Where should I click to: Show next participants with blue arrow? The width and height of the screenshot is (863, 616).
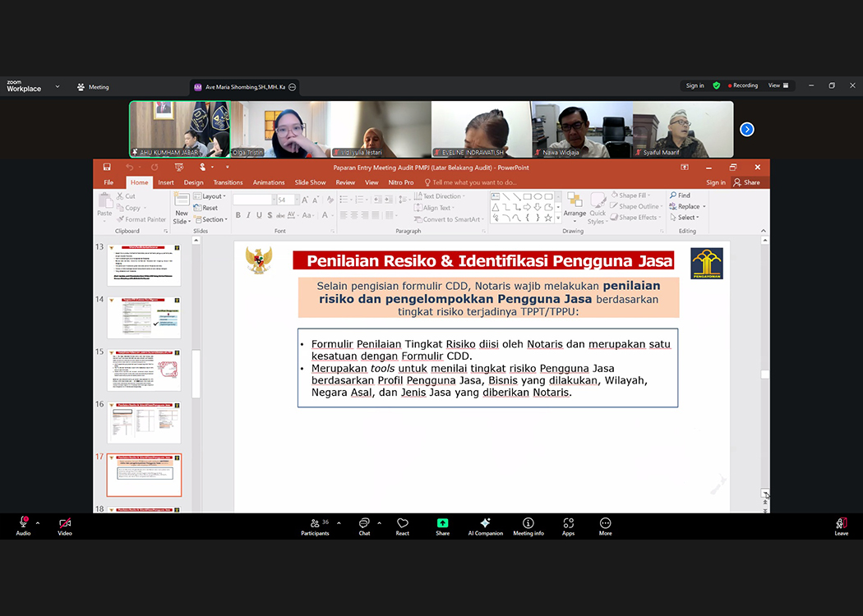(x=746, y=129)
